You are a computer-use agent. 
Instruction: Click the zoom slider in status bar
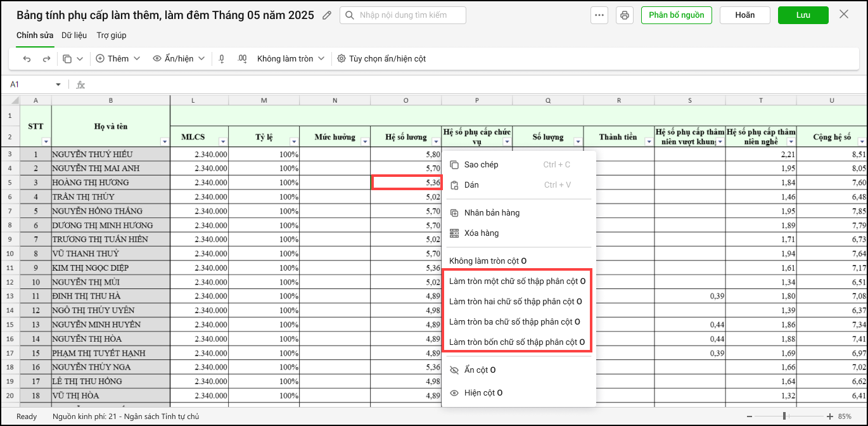coord(784,416)
